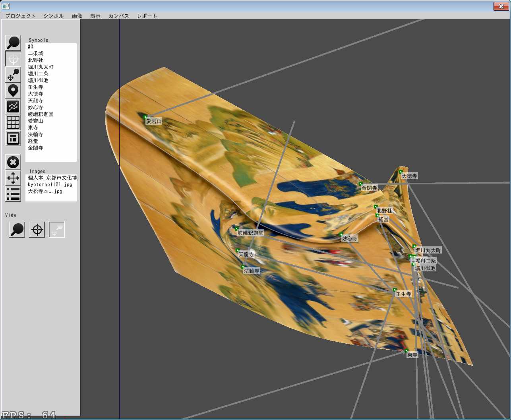Select the four-arrow move tool
Image resolution: width=511 pixels, height=420 pixels.
click(13, 178)
